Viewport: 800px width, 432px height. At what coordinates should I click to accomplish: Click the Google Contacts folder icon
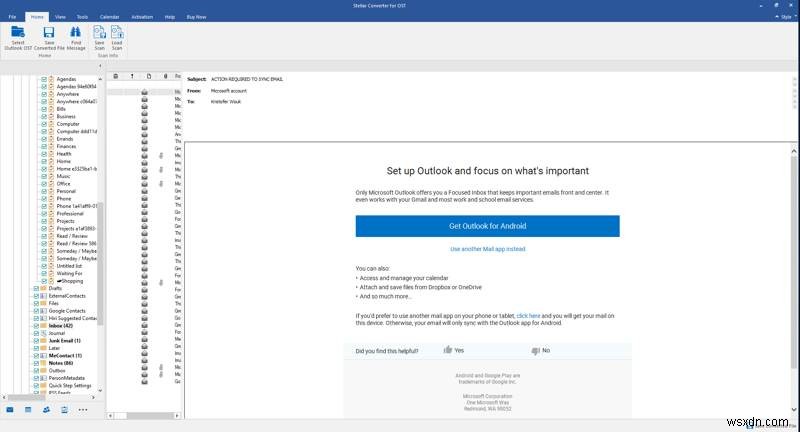click(43, 311)
